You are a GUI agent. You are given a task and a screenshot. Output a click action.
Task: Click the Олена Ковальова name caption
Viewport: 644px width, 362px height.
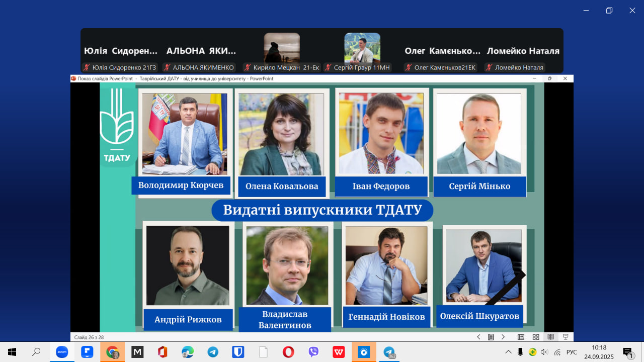[x=282, y=186]
